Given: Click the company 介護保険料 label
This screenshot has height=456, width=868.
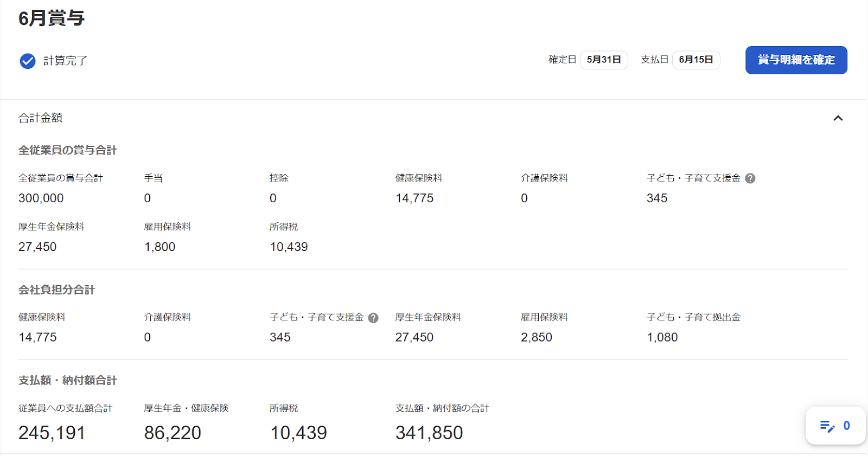Looking at the screenshot, I should (x=168, y=317).
